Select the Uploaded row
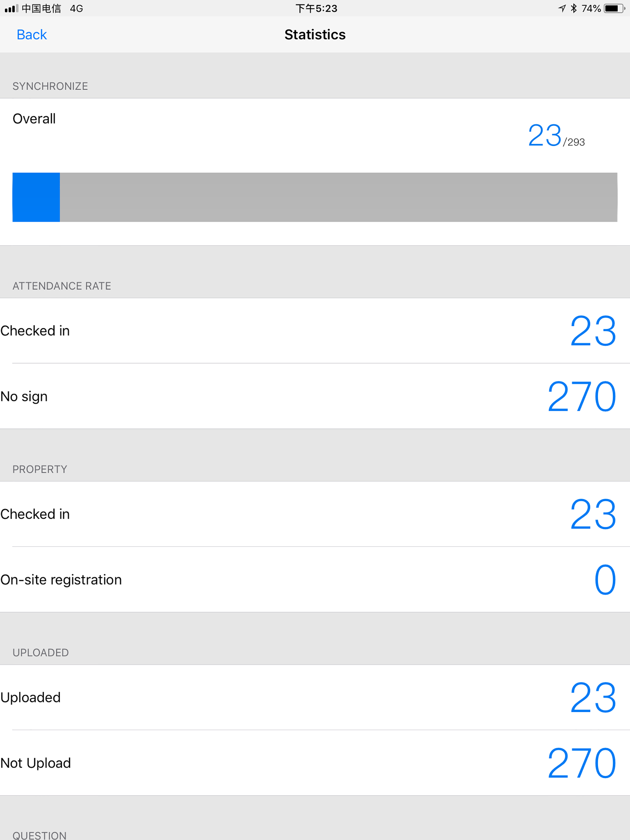 tap(315, 697)
